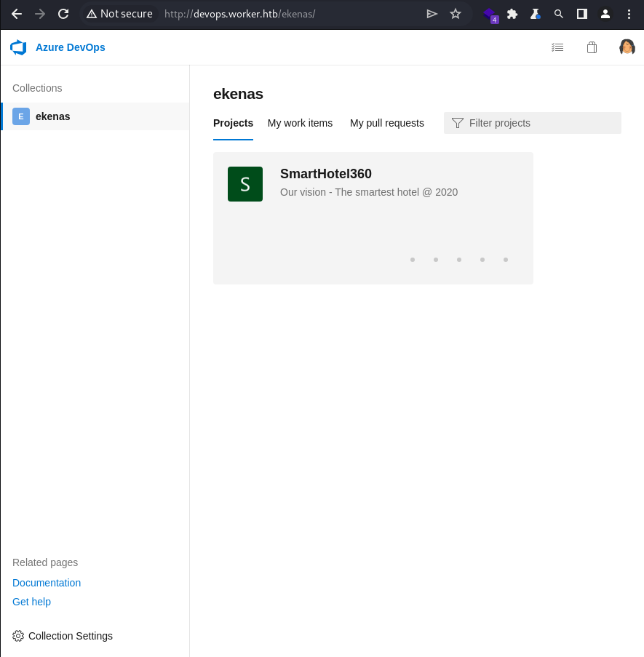The height and width of the screenshot is (657, 644).
Task: Bookmark this page with the star icon
Action: pyautogui.click(x=456, y=15)
